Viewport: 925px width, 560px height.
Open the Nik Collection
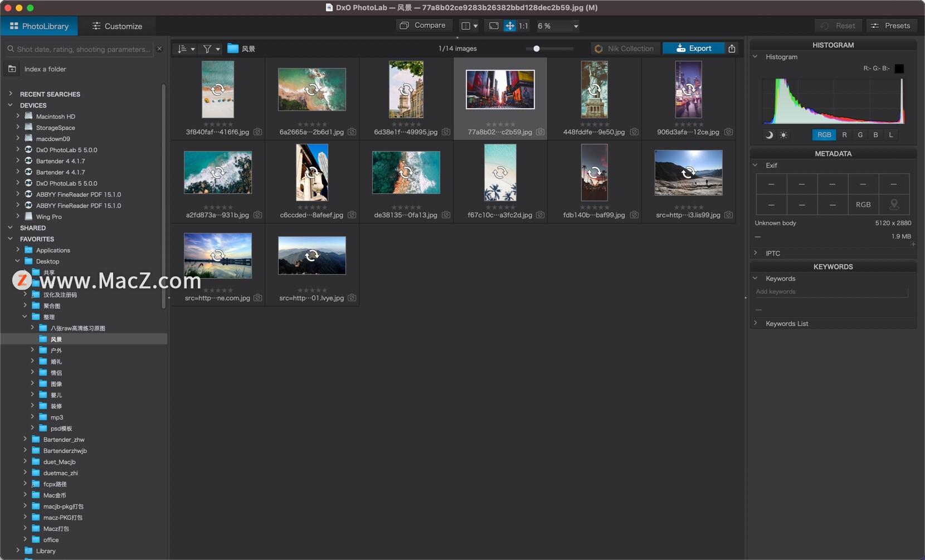click(x=625, y=48)
